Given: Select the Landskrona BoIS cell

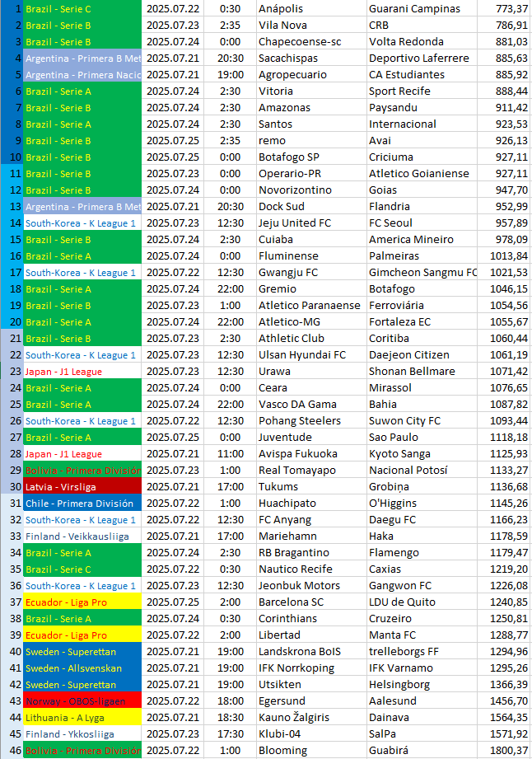Looking at the screenshot, I should click(311, 651).
